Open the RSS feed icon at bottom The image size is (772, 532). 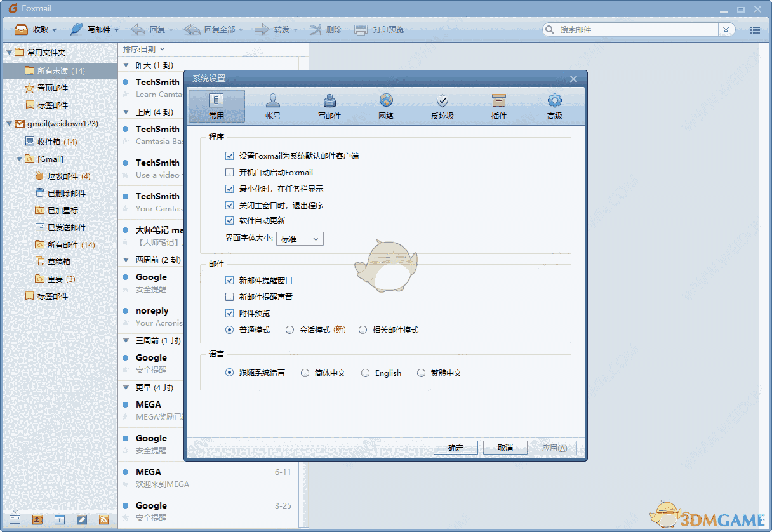point(104,519)
